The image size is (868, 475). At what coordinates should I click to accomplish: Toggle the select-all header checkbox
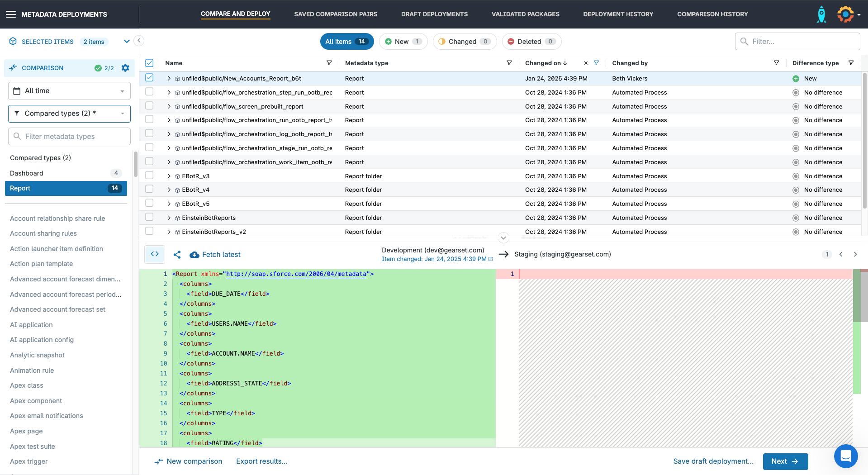pyautogui.click(x=149, y=63)
